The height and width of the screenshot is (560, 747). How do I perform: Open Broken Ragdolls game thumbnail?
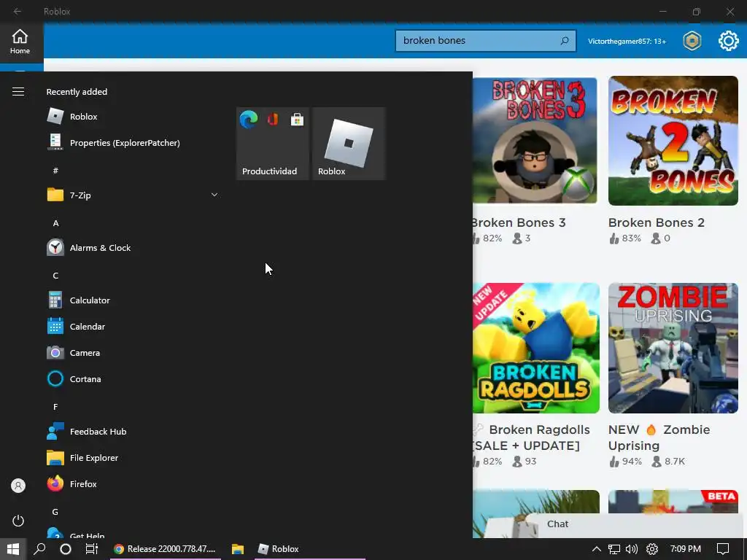(x=536, y=348)
